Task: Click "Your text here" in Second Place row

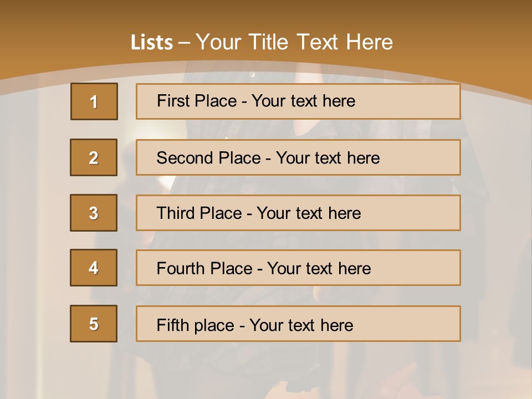Action: pos(328,158)
